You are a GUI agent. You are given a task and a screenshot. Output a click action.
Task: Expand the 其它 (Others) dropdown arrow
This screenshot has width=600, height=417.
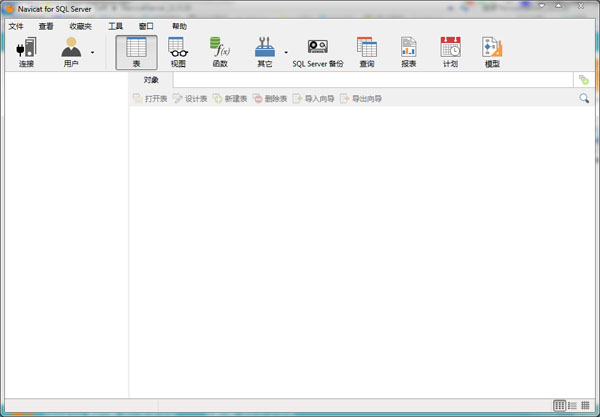(x=286, y=52)
